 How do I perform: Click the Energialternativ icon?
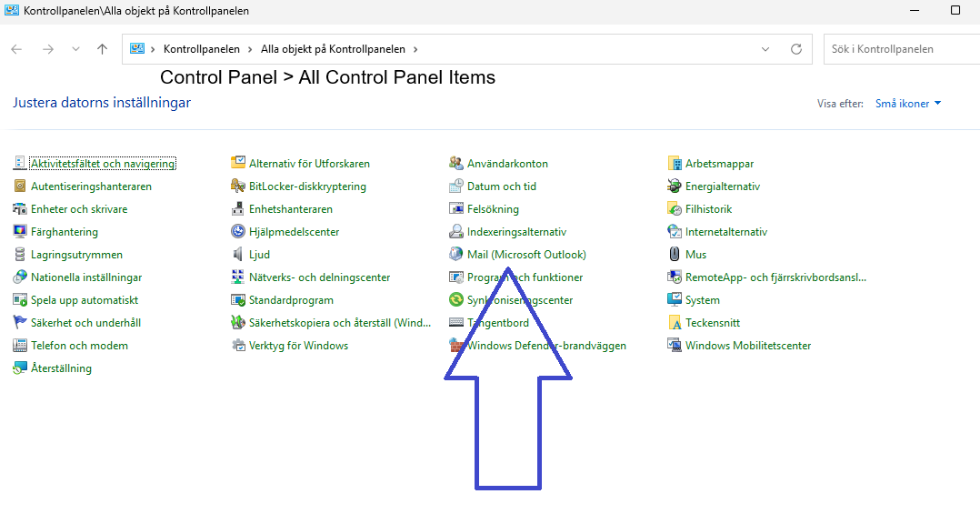pos(675,186)
